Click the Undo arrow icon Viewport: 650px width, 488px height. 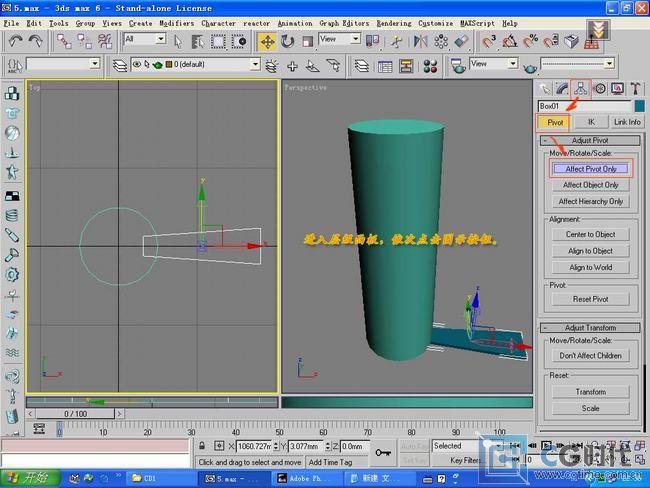point(15,41)
